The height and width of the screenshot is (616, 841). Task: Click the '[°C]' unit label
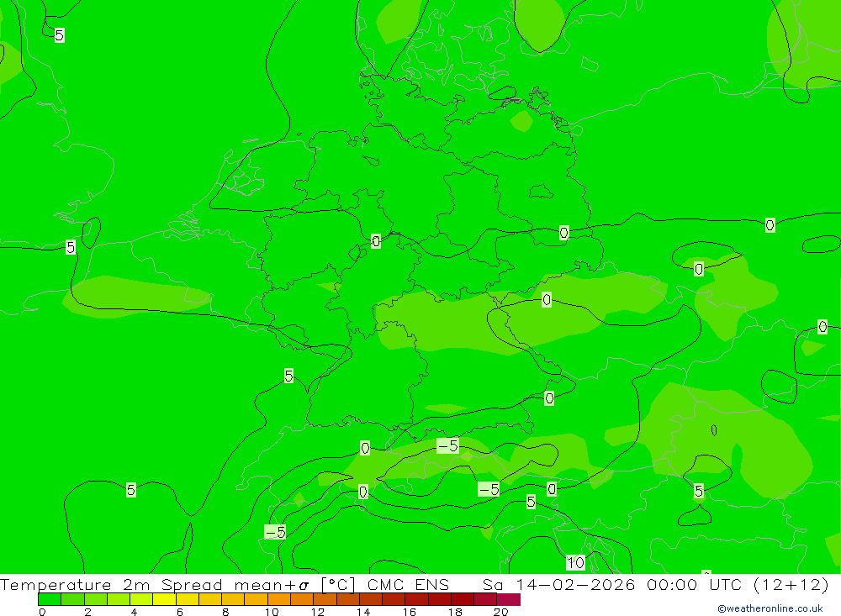(x=338, y=584)
